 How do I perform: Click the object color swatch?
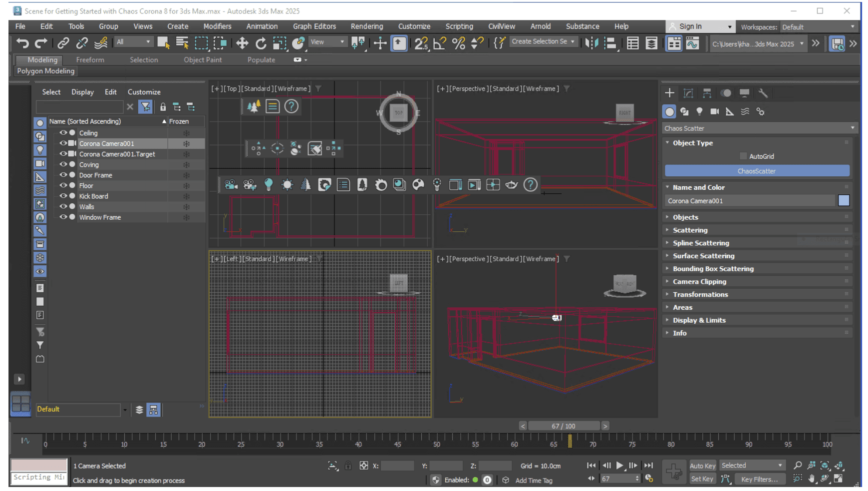coord(844,201)
